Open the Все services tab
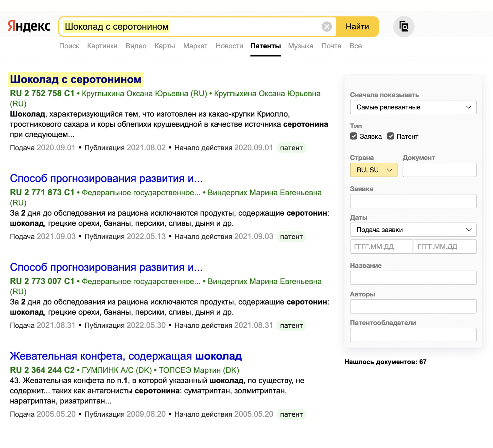The height and width of the screenshot is (448, 493). (355, 46)
